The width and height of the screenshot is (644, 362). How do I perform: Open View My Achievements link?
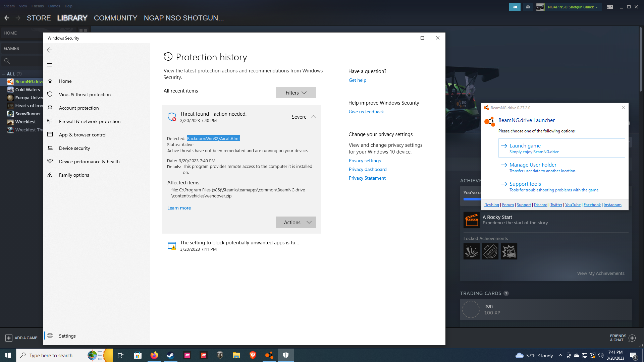[601, 274]
